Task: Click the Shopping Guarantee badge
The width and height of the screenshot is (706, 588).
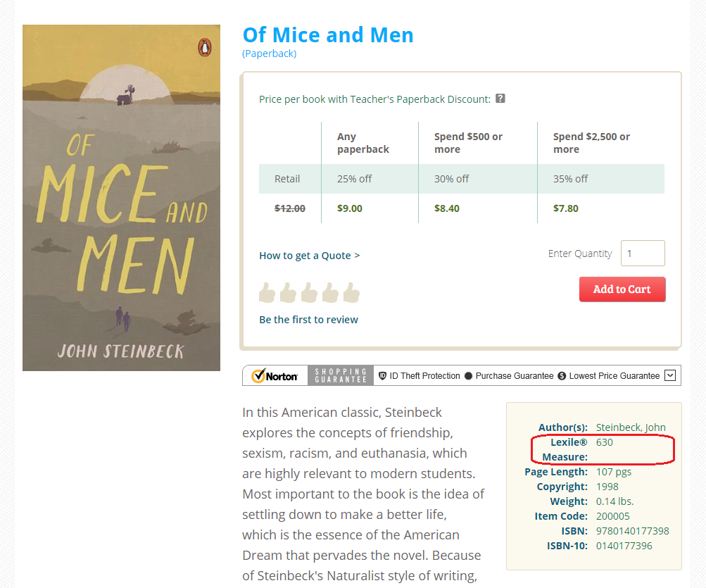Action: (341, 375)
